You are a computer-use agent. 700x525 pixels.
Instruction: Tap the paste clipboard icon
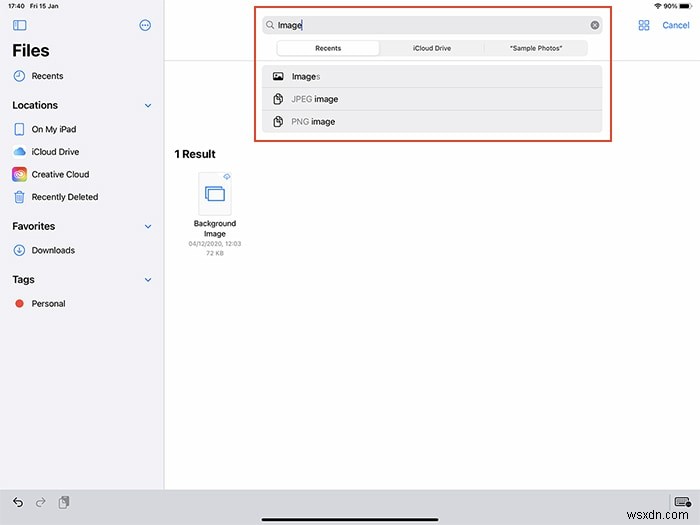(64, 503)
